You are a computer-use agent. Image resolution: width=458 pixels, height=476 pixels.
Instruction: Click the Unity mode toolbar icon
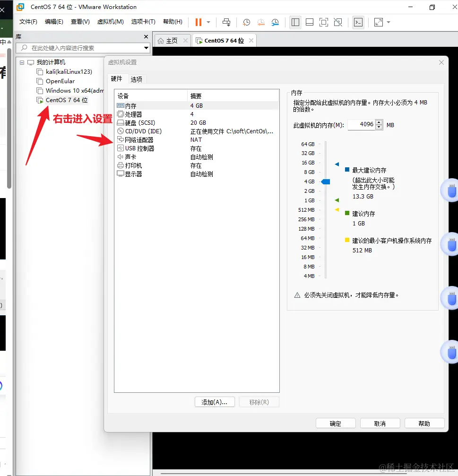tap(338, 22)
